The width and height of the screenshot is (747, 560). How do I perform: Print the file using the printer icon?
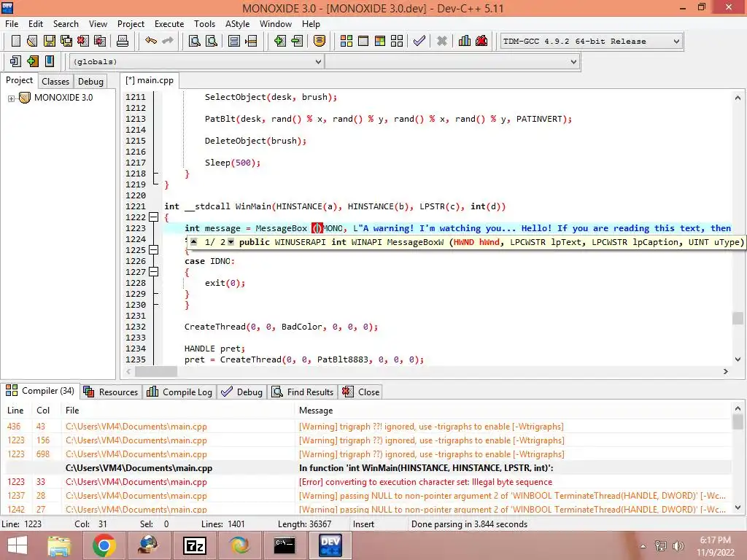123,41
